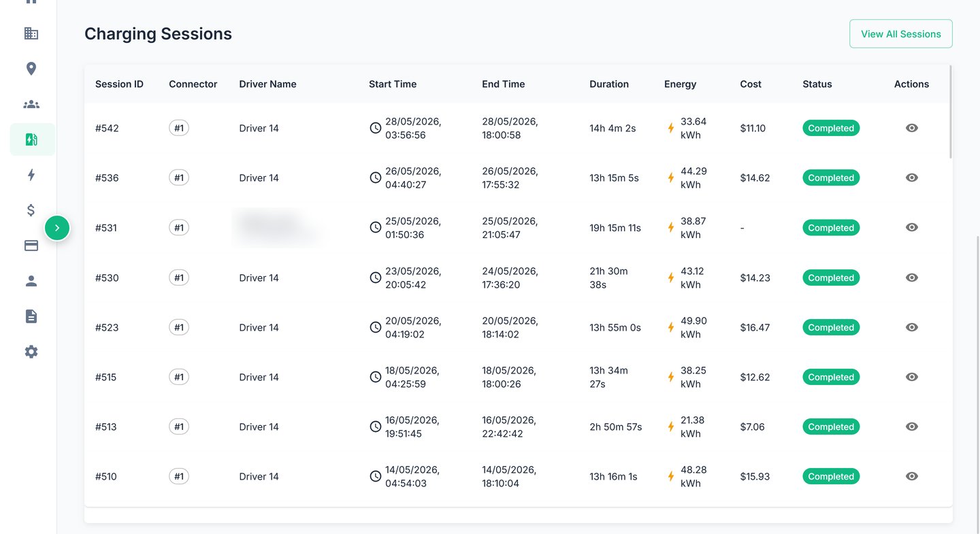Click the Completed status badge for session #542

[x=831, y=128]
